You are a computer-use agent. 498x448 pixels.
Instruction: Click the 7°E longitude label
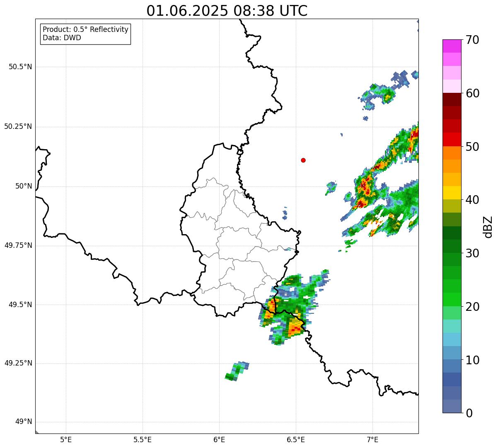click(x=372, y=440)
